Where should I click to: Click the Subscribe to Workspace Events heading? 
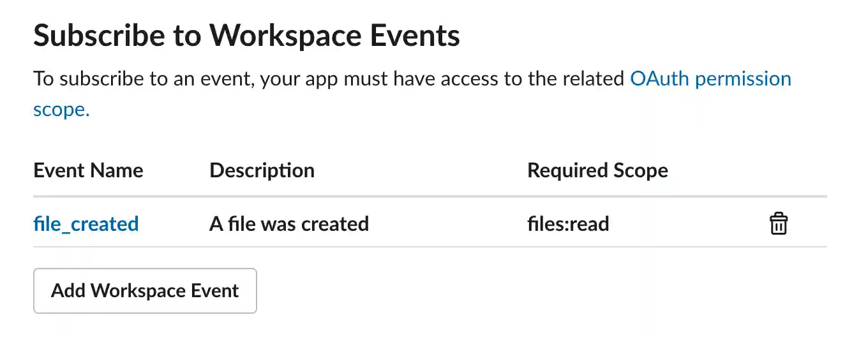tap(246, 36)
